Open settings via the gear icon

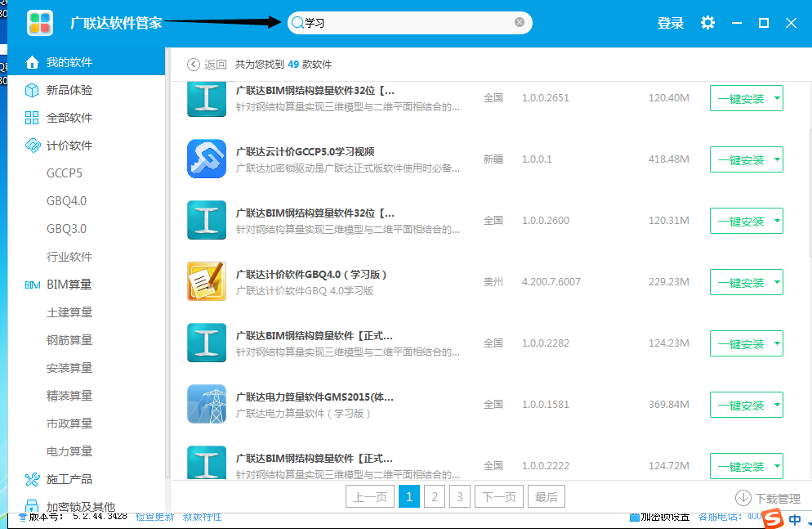(707, 23)
